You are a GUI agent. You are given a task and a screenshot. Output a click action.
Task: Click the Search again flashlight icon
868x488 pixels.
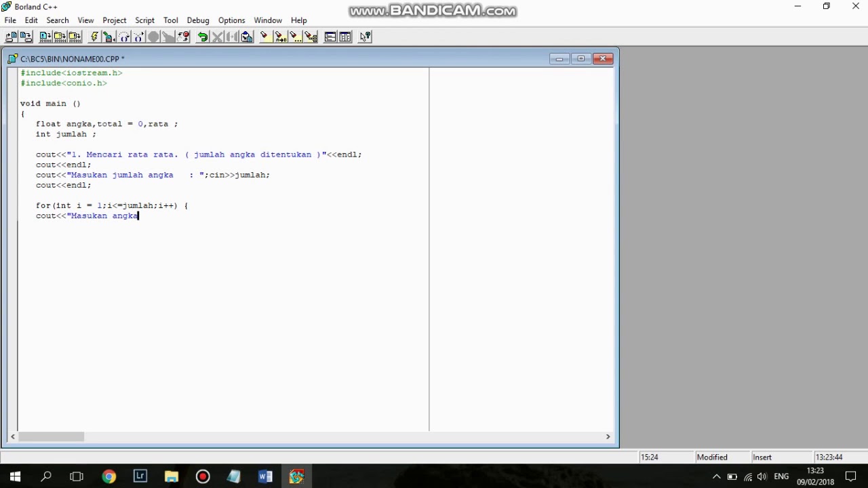[295, 37]
